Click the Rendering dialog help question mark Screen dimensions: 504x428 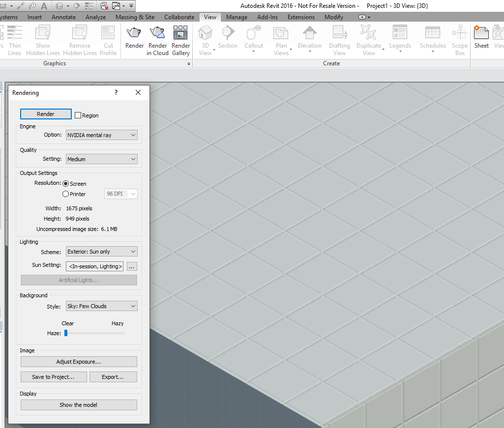click(116, 92)
